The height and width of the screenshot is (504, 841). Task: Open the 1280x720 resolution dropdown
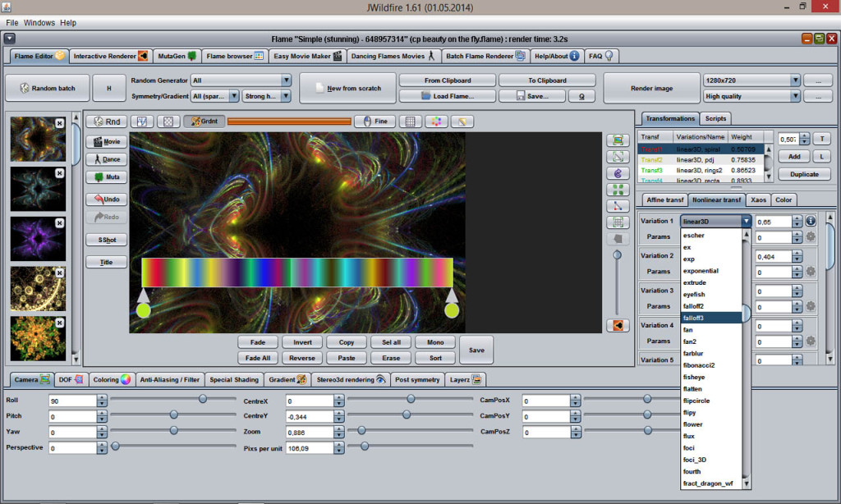[x=795, y=80]
